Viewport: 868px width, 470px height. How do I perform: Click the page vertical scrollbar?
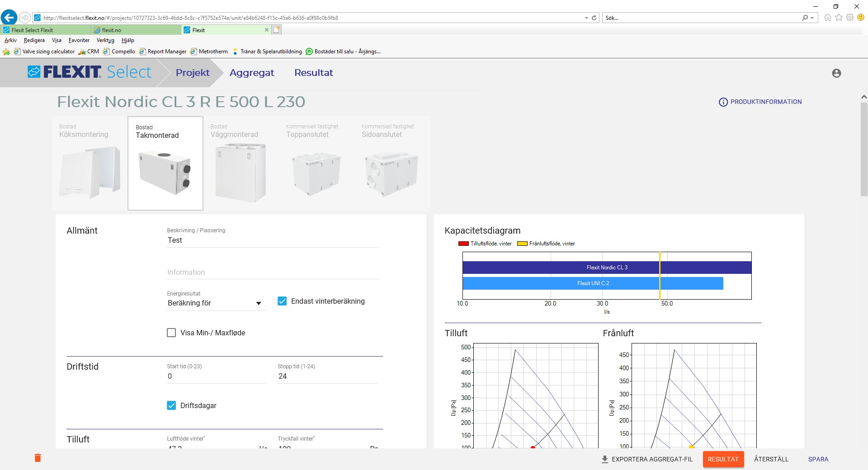pyautogui.click(x=864, y=149)
